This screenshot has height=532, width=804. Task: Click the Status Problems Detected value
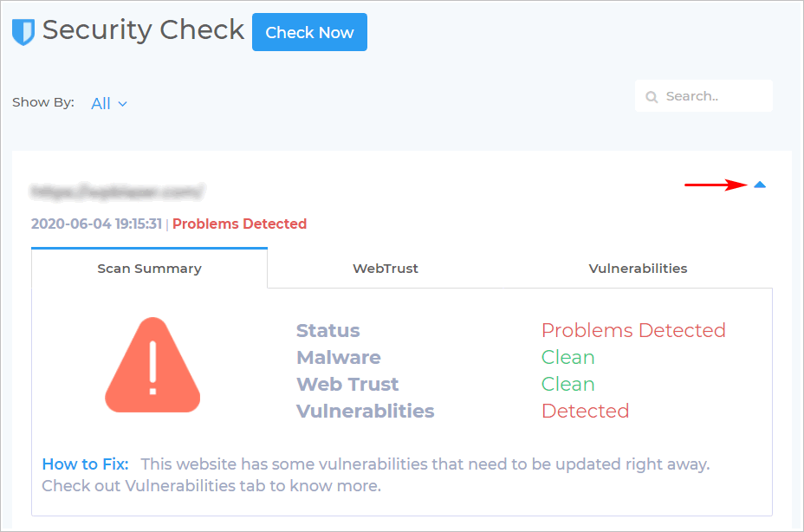[633, 330]
